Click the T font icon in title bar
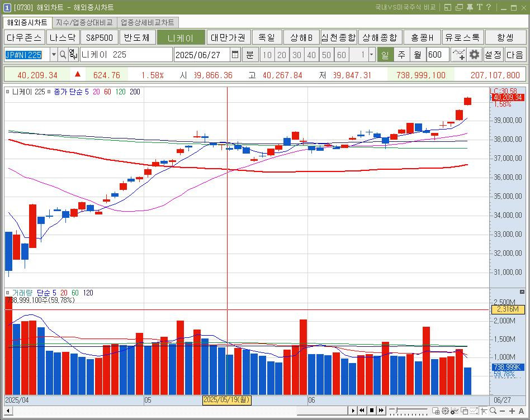 pyautogui.click(x=479, y=7)
